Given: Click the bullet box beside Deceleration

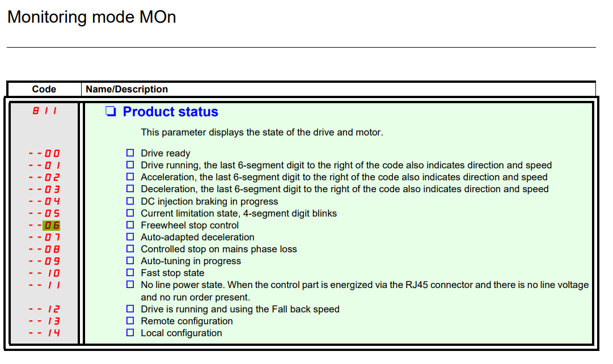Looking at the screenshot, I should pyautogui.click(x=130, y=189).
